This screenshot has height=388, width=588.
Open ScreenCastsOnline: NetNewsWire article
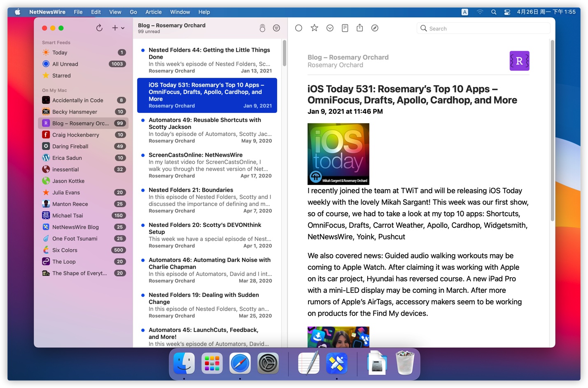tap(207, 165)
